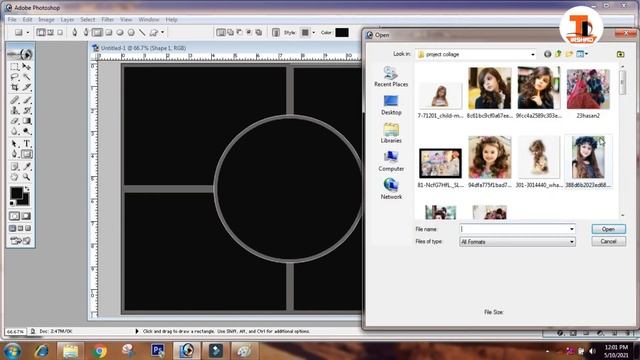Toggle Intersect shape areas option
Image resolution: width=640 pixels, height=360 pixels.
tap(249, 32)
